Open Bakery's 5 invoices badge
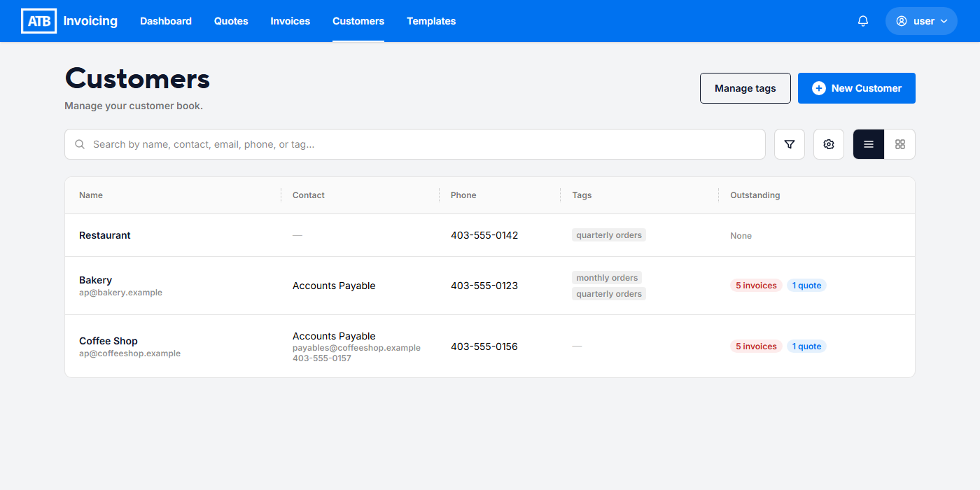This screenshot has width=980, height=490. (756, 286)
